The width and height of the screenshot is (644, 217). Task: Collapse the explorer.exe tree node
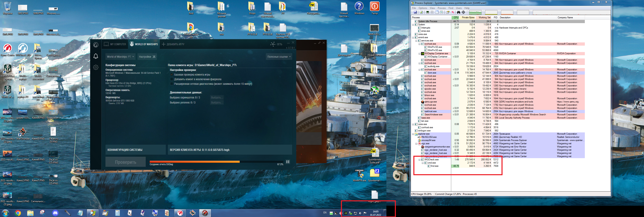coord(413,134)
